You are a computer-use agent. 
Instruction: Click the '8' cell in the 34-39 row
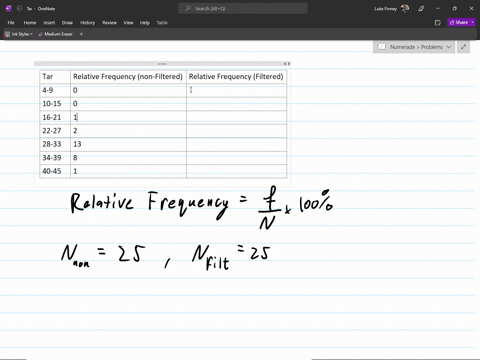(x=128, y=158)
